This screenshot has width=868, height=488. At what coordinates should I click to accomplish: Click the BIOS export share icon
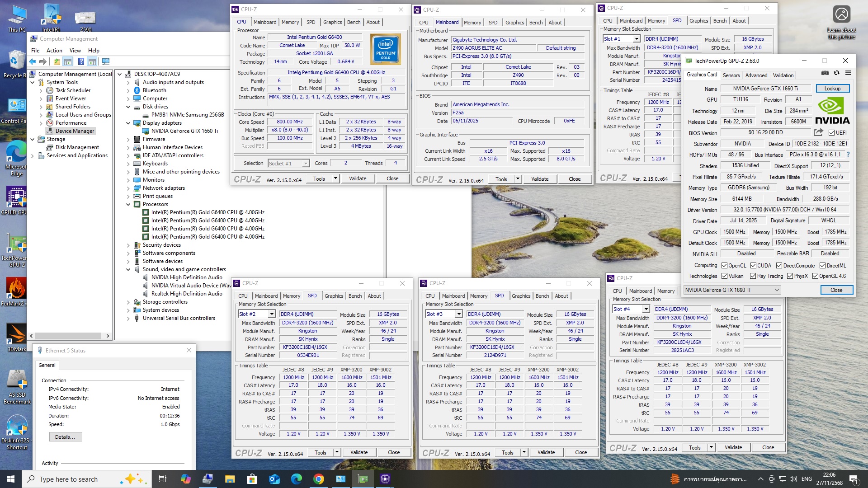818,132
